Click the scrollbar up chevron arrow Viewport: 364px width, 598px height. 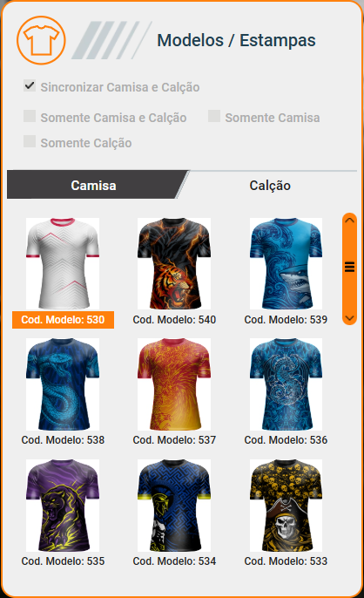pyautogui.click(x=349, y=221)
